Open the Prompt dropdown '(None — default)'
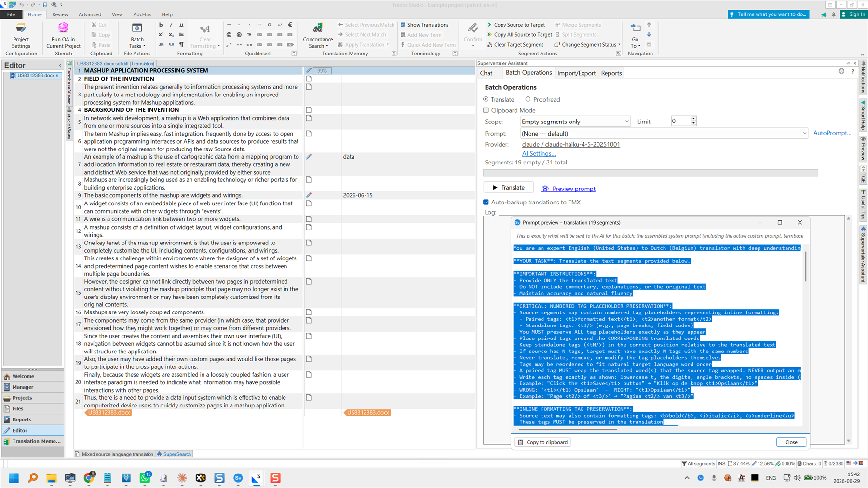The height and width of the screenshot is (488, 868). coord(664,134)
